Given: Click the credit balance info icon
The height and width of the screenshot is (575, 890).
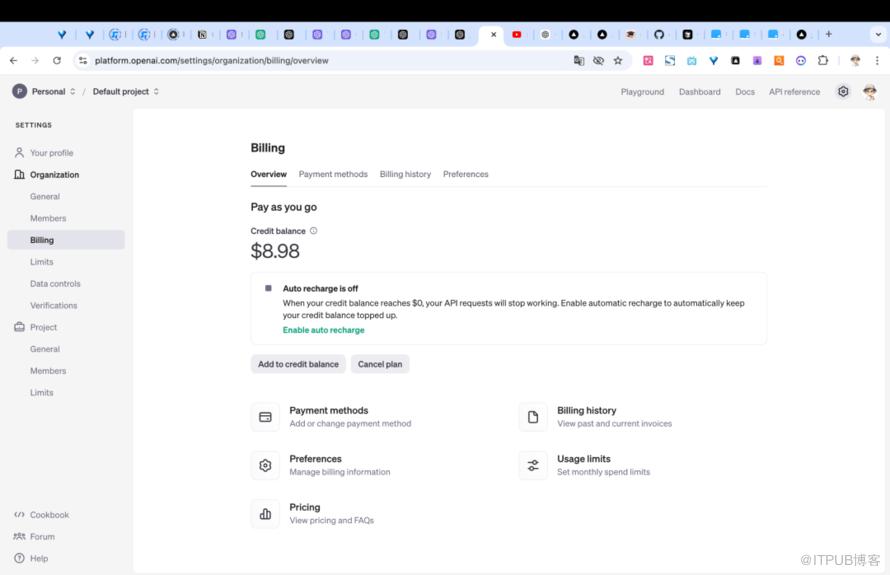Looking at the screenshot, I should click(x=313, y=231).
